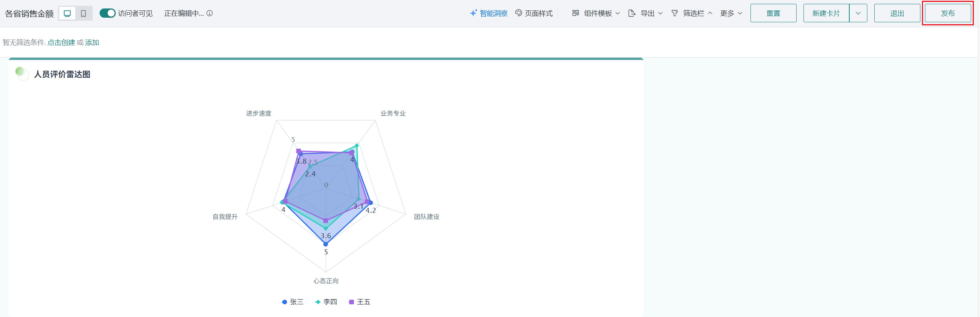Viewport: 980px width, 317px height.
Task: Click the purple 王五 legend swatch
Action: tap(351, 302)
